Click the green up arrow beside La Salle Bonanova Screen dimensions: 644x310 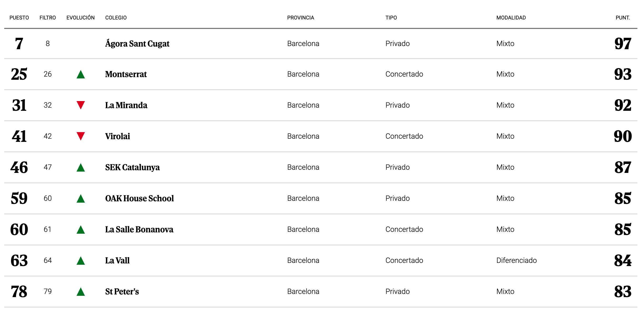[81, 230]
